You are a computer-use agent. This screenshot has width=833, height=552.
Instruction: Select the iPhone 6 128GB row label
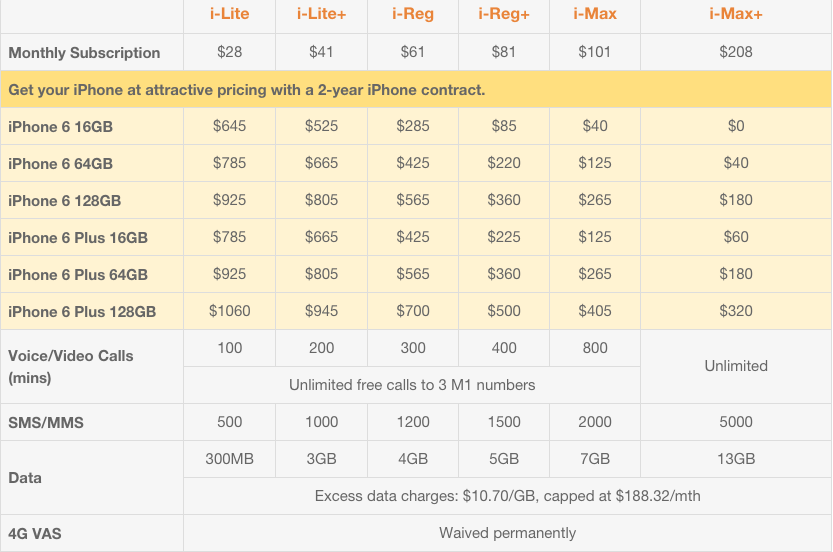tap(64, 200)
